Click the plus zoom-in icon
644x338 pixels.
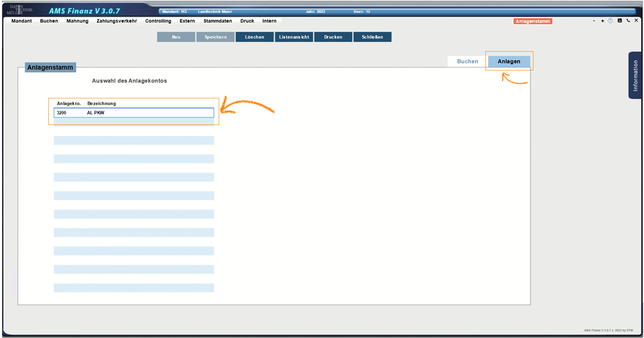pyautogui.click(x=602, y=21)
